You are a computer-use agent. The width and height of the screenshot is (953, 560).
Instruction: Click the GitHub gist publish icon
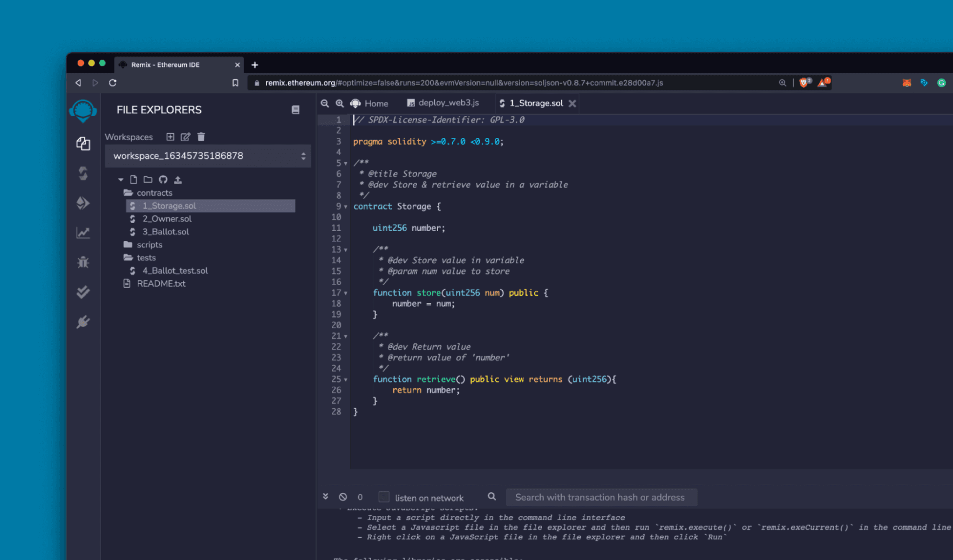click(163, 179)
